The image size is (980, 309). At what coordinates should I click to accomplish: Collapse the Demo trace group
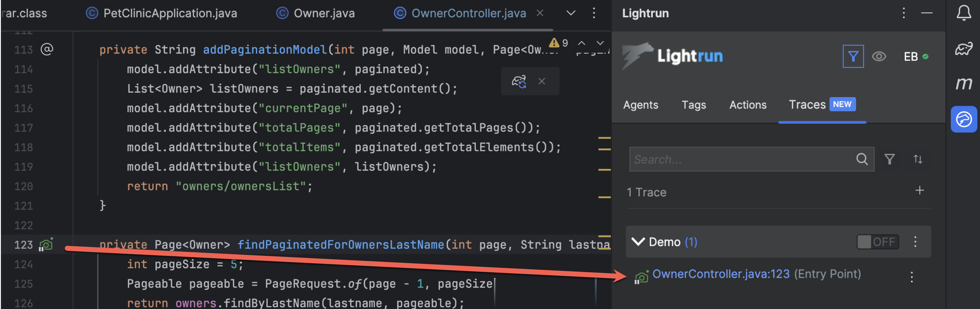coord(638,242)
